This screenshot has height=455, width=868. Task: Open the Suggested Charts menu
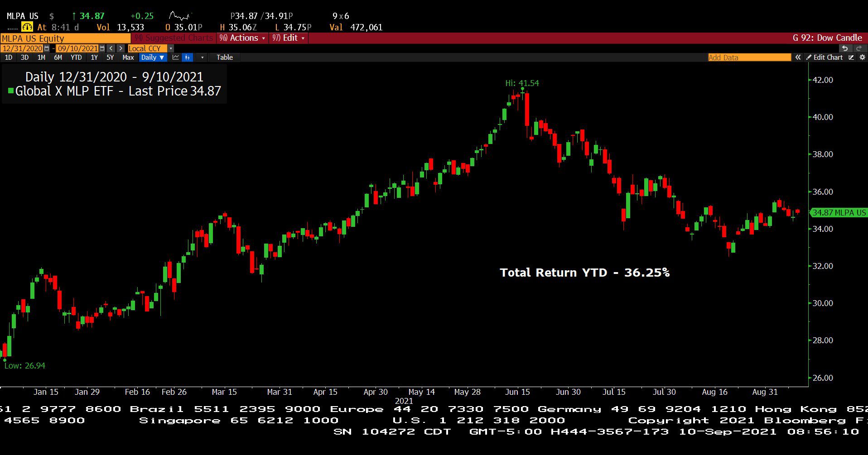coord(174,38)
